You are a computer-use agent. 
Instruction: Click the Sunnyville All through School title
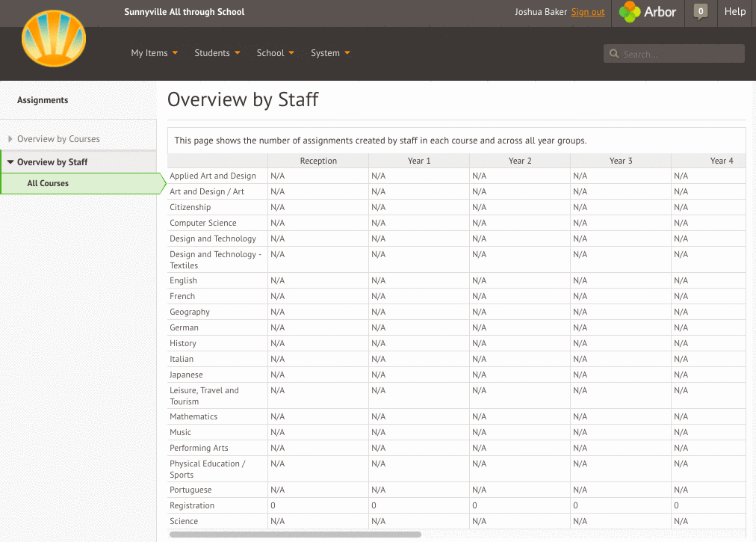point(185,12)
